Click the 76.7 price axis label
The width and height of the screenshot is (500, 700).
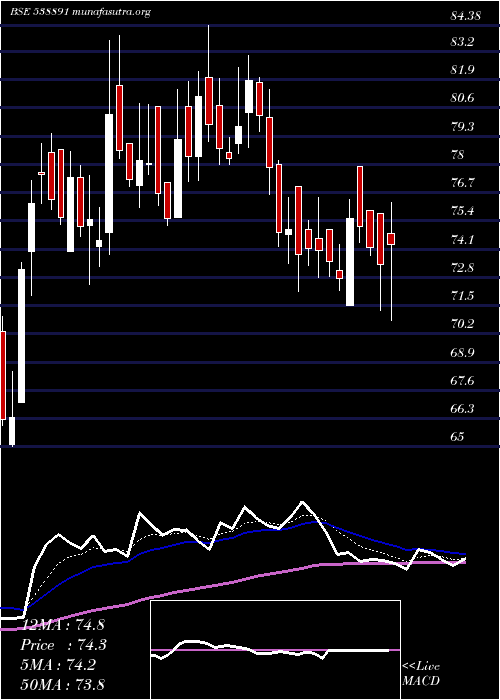click(x=463, y=183)
